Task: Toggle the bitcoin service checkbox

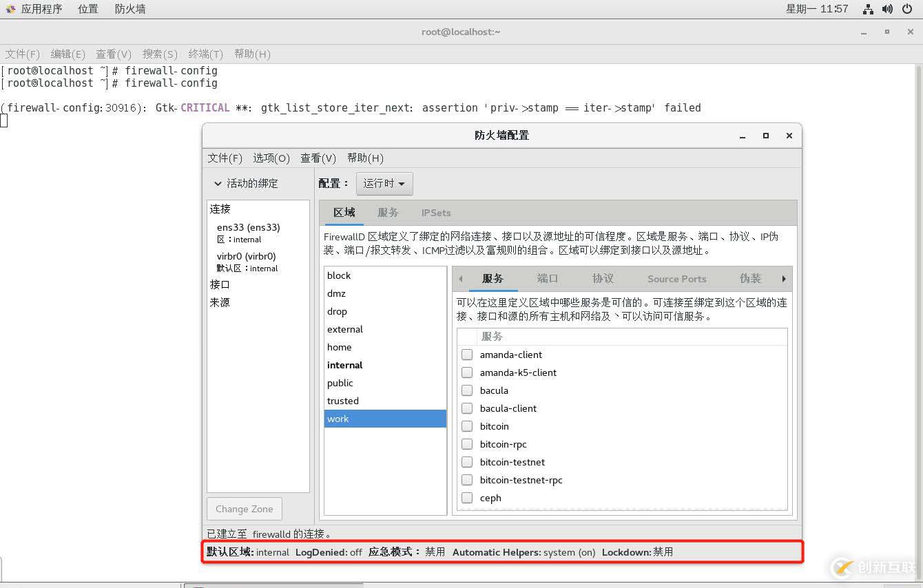Action: click(x=467, y=426)
